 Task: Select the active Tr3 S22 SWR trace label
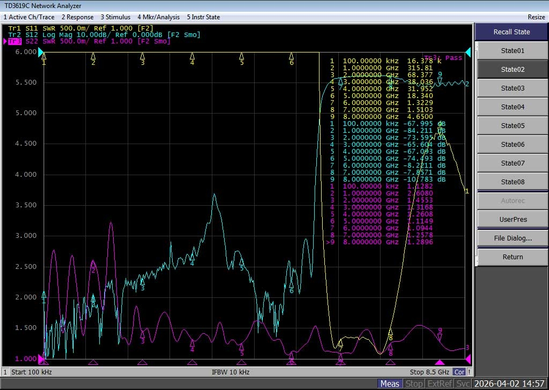tap(89, 41)
